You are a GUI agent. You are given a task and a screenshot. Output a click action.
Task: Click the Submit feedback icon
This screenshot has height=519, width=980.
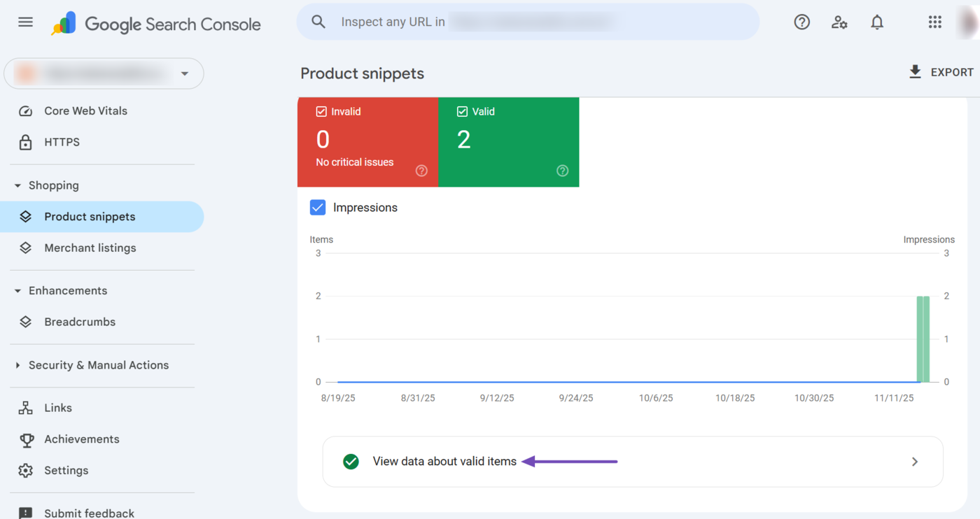click(26, 513)
